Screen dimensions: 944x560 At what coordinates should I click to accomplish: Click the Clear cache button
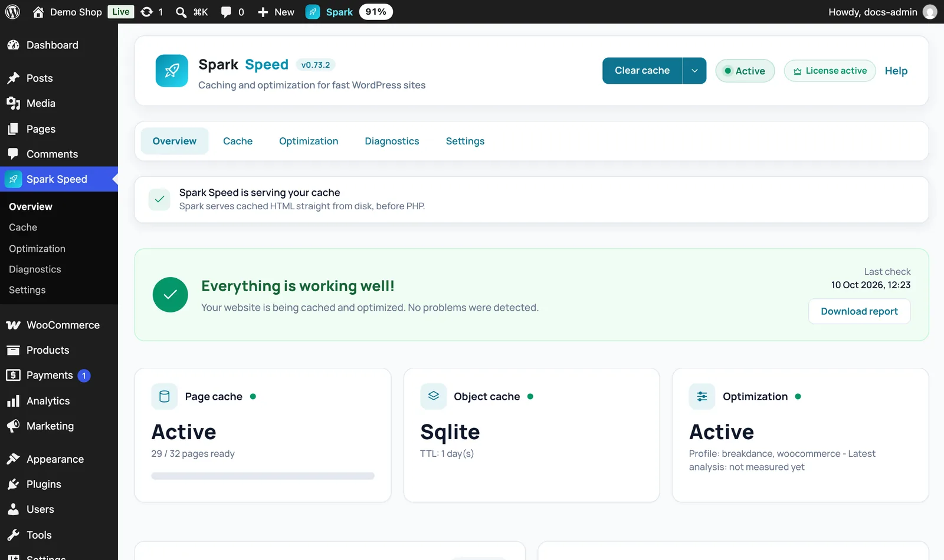click(x=642, y=71)
